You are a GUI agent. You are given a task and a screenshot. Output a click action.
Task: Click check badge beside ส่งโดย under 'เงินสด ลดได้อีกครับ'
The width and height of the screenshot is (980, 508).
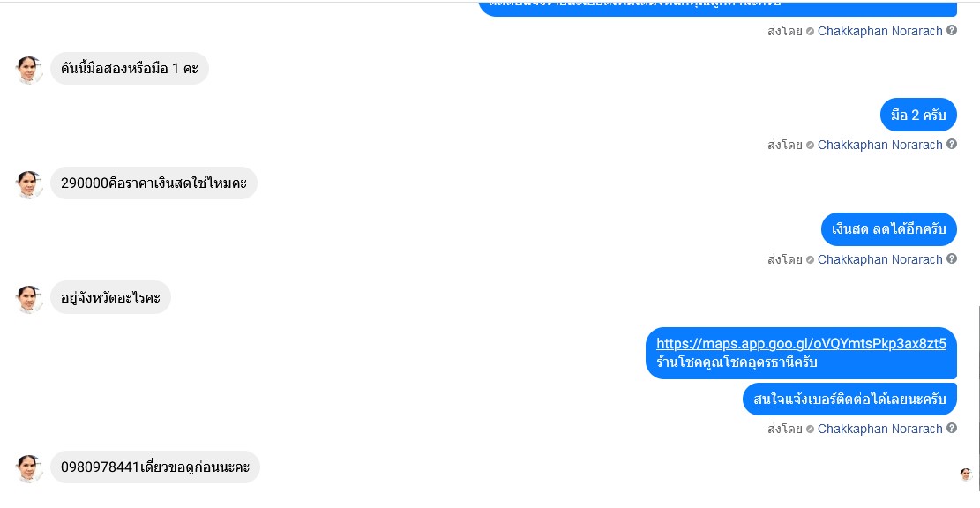point(810,259)
